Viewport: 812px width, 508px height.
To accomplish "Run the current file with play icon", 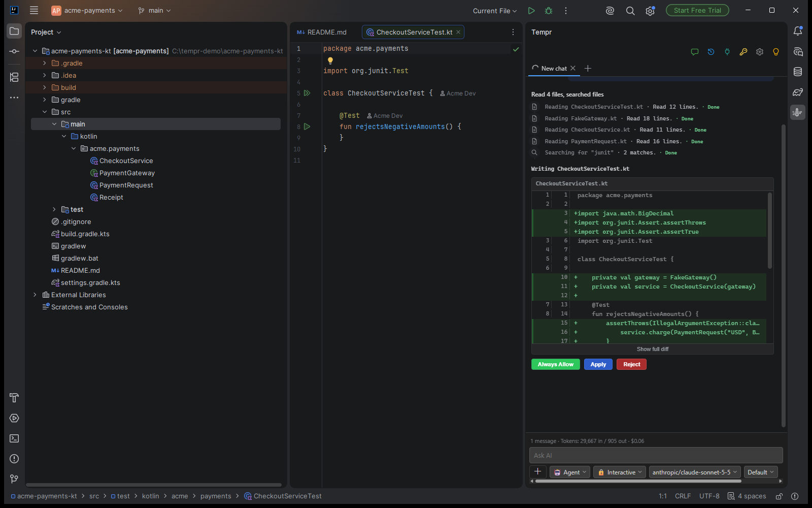I will (x=531, y=11).
